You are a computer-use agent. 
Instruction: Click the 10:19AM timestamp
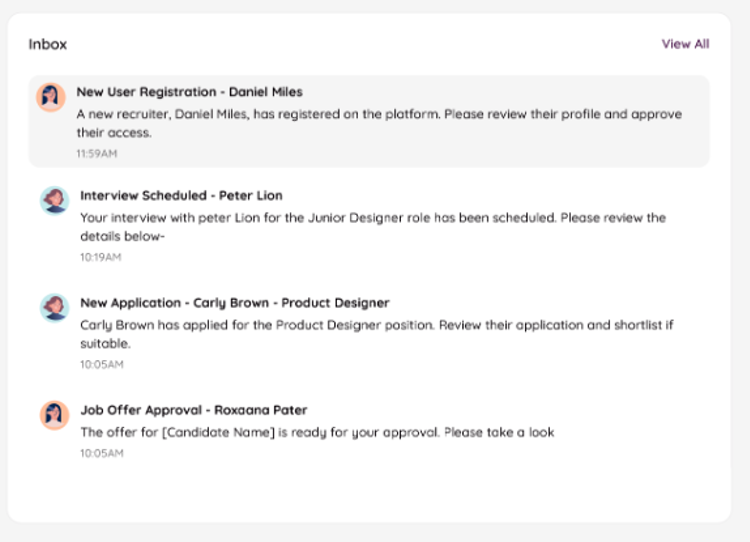pyautogui.click(x=100, y=257)
